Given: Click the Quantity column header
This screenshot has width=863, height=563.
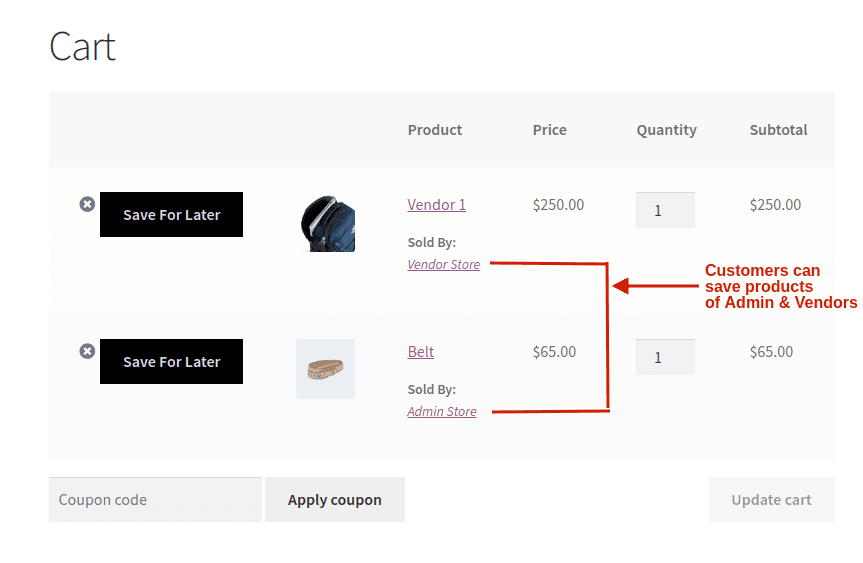Looking at the screenshot, I should [666, 130].
